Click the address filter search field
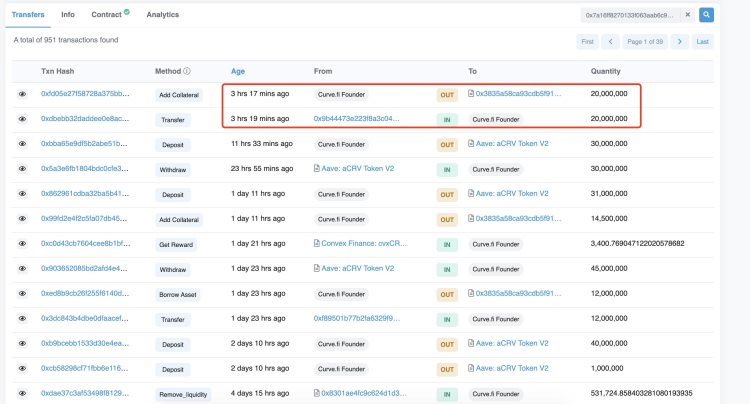This screenshot has height=404, width=750. pyautogui.click(x=630, y=15)
